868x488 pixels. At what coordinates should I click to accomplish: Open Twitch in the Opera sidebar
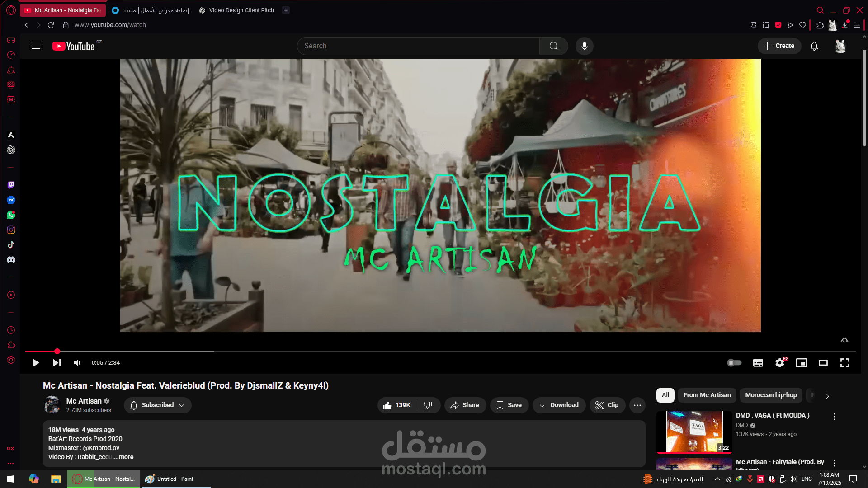click(x=11, y=185)
